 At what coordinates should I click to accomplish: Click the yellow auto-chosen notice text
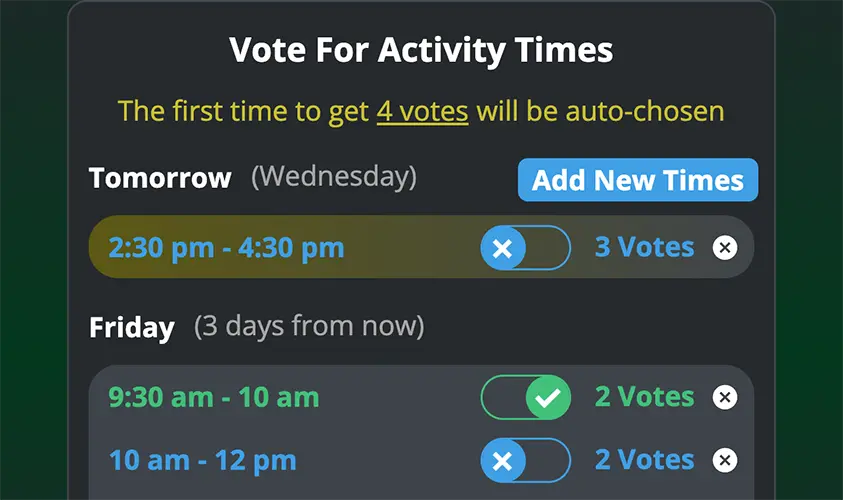pyautogui.click(x=421, y=112)
